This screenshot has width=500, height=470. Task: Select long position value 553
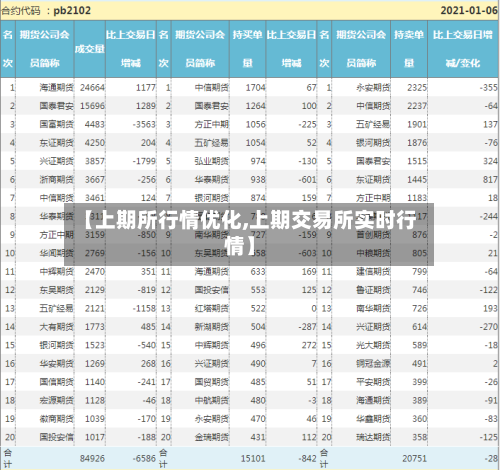[258, 290]
